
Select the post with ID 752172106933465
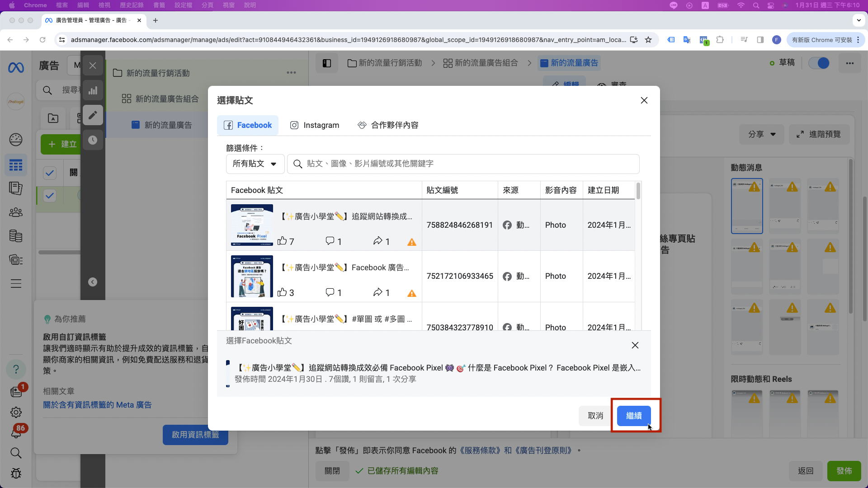[430, 276]
